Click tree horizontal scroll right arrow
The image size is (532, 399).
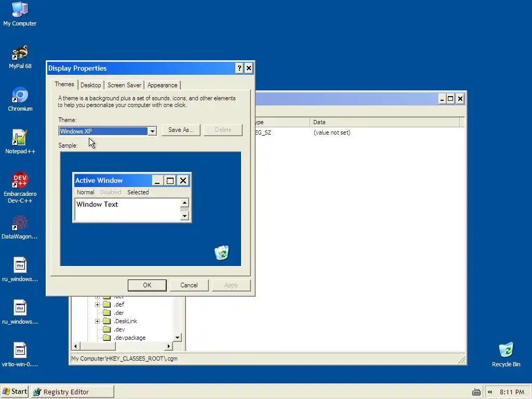(x=169, y=346)
